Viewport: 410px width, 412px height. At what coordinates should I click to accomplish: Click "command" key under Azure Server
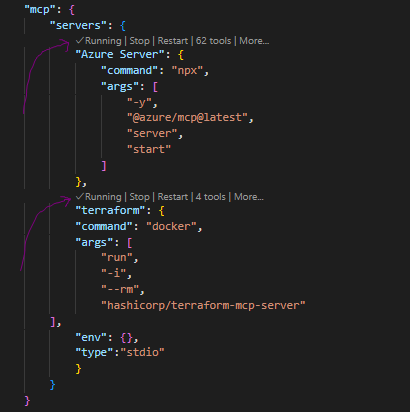coord(129,71)
